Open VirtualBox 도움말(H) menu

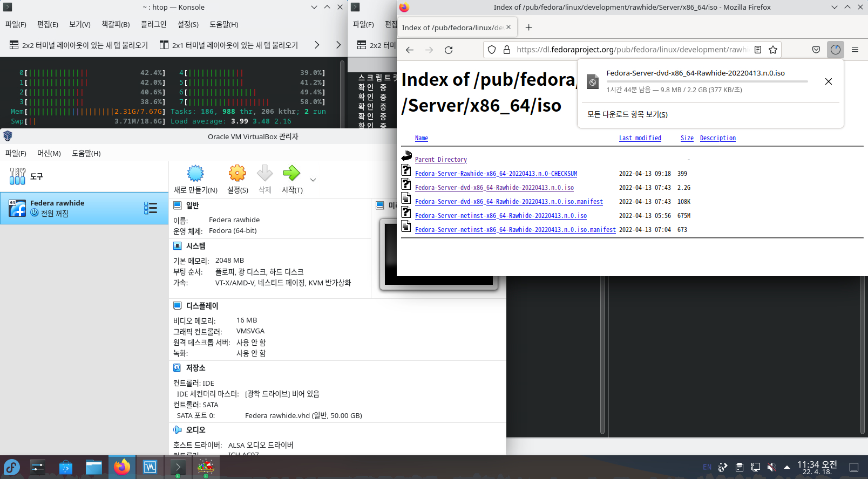tap(86, 153)
